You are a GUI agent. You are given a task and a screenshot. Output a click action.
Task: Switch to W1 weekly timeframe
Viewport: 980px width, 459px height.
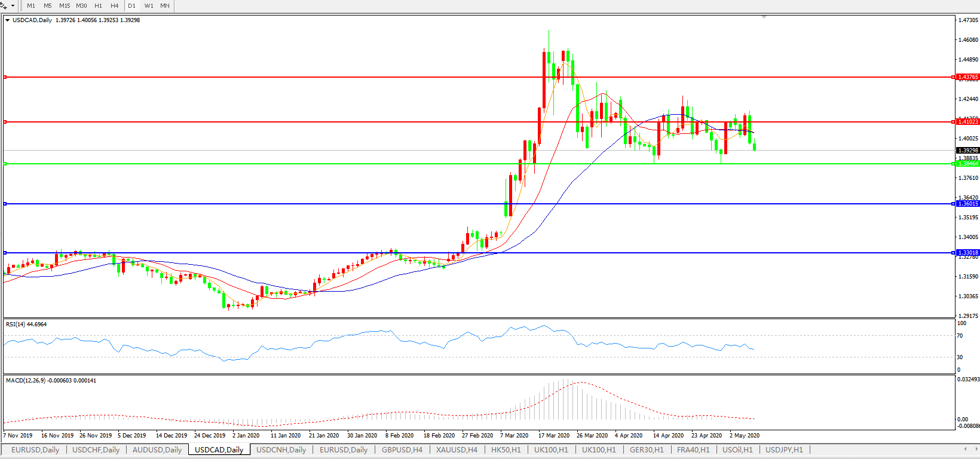pos(149,5)
